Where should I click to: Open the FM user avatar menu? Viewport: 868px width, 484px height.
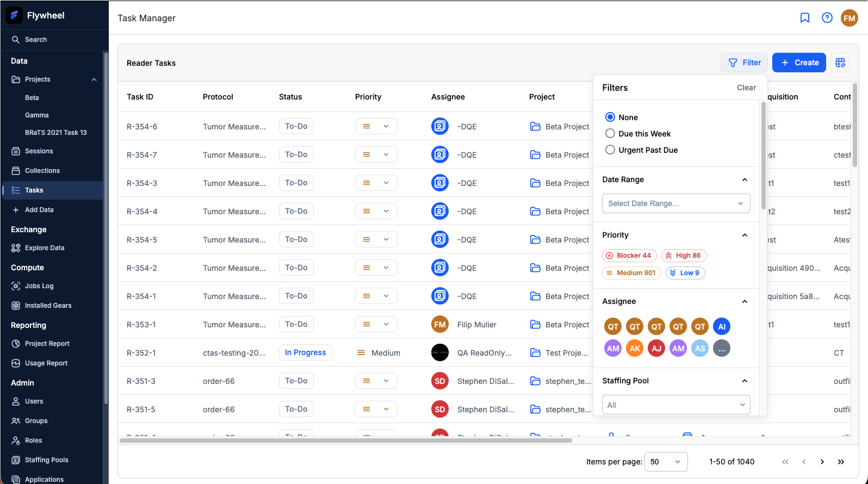(850, 18)
